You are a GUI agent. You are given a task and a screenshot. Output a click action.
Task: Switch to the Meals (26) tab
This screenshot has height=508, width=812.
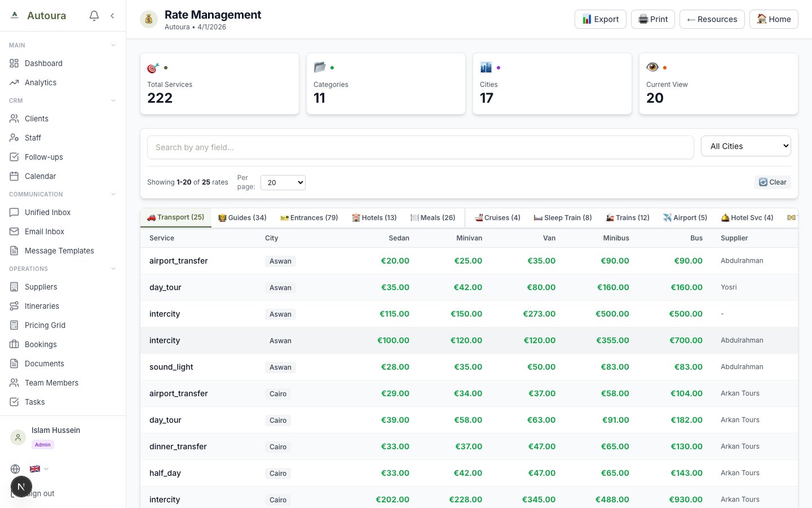pos(433,217)
